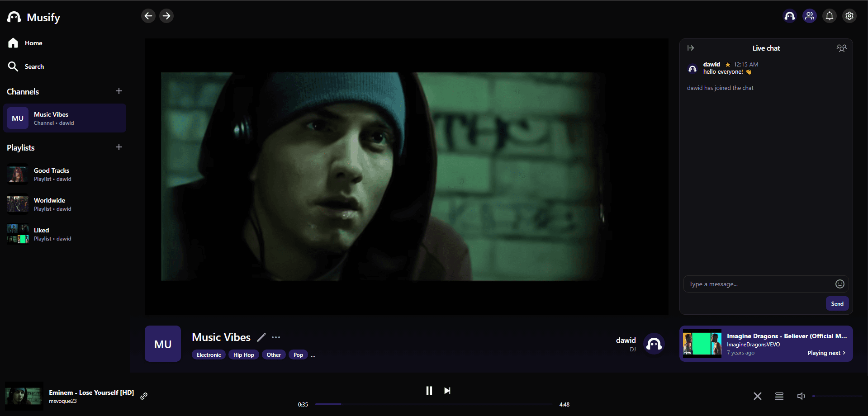Click the chat message input field
The width and height of the screenshot is (868, 416).
click(x=760, y=284)
